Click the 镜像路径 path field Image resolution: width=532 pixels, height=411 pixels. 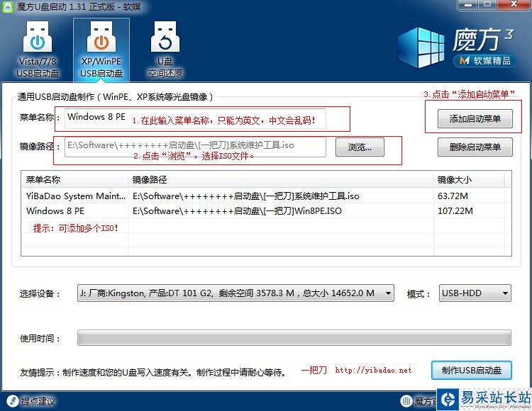[x=195, y=147]
